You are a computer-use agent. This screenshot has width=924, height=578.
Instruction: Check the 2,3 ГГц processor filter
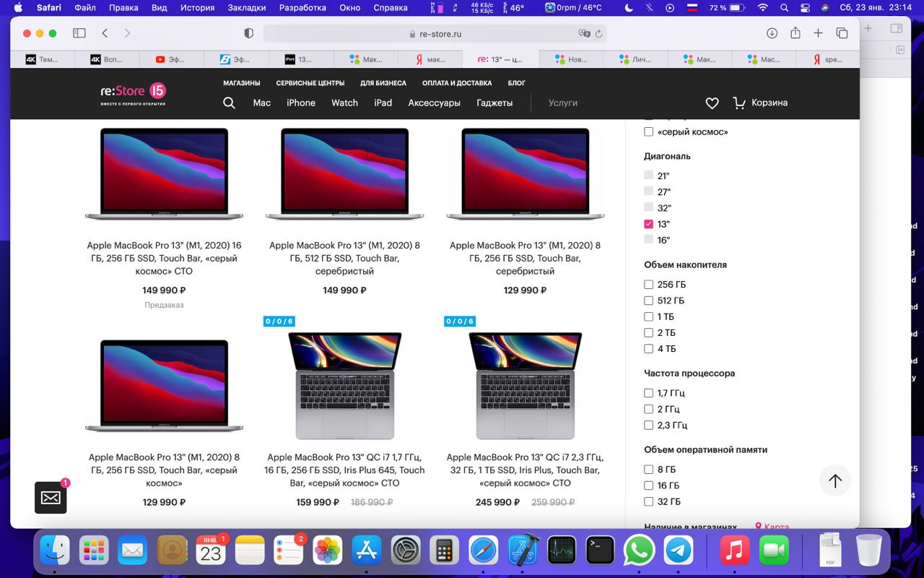click(x=648, y=425)
